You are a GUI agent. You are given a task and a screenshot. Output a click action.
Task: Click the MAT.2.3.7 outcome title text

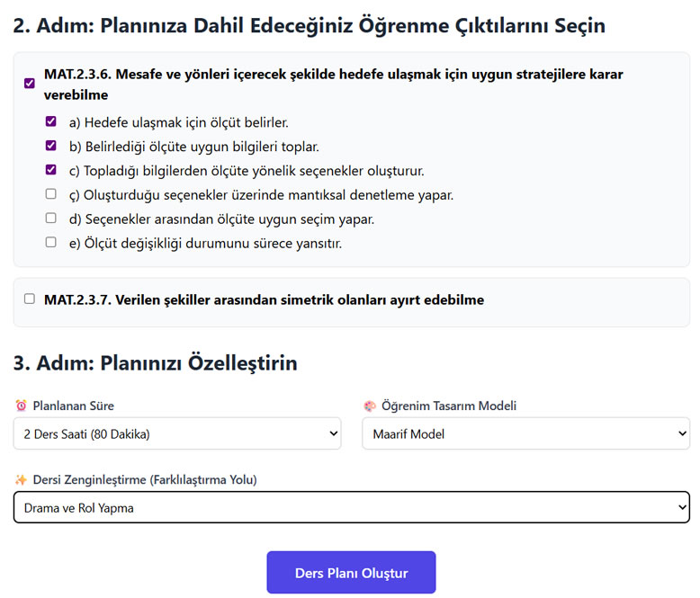click(264, 299)
